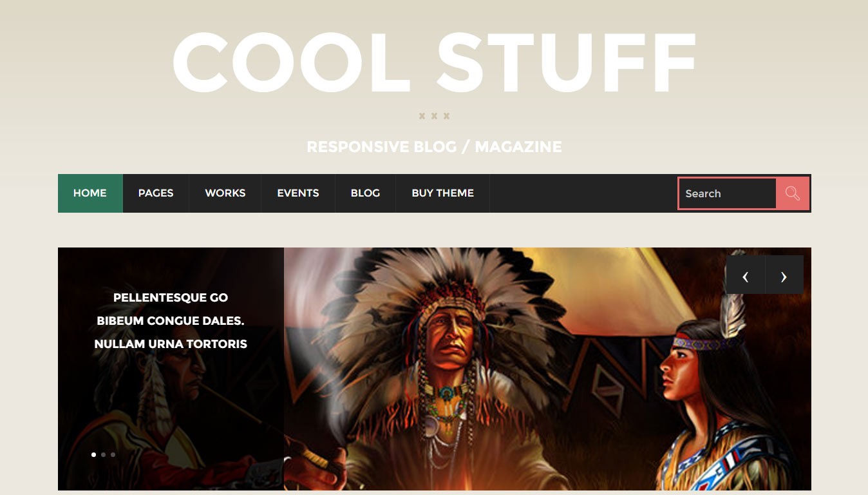The image size is (868, 495).
Task: Select the first slider pagination dot
Action: coord(93,454)
